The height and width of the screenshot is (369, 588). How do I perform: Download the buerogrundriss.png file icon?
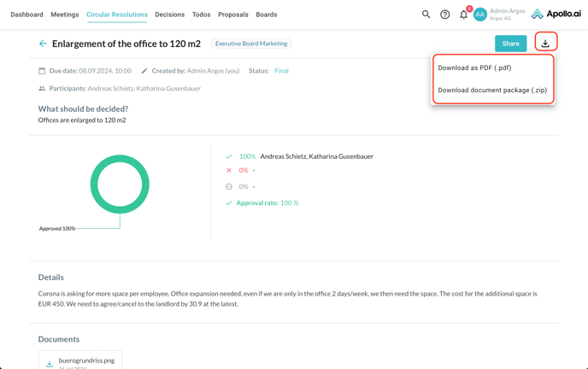click(50, 363)
